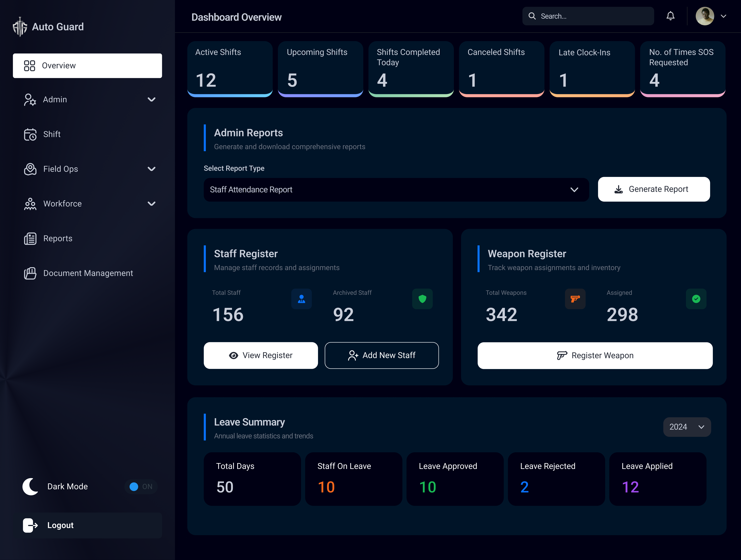
Task: Click the Reports newspaper icon
Action: 30,239
